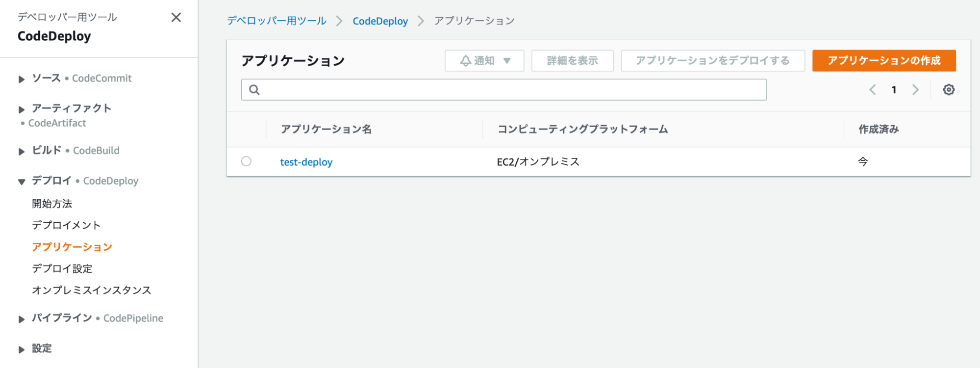Open table preferences gear icon
The width and height of the screenshot is (980, 368).
click(949, 90)
